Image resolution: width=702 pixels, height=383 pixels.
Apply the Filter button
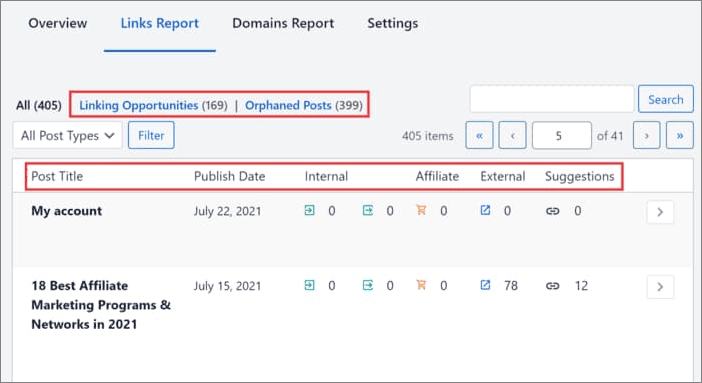click(x=151, y=135)
